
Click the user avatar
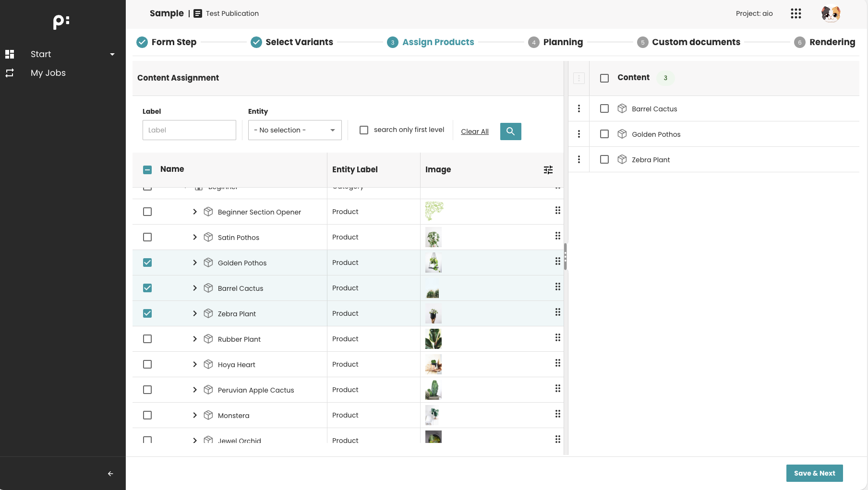click(x=831, y=13)
